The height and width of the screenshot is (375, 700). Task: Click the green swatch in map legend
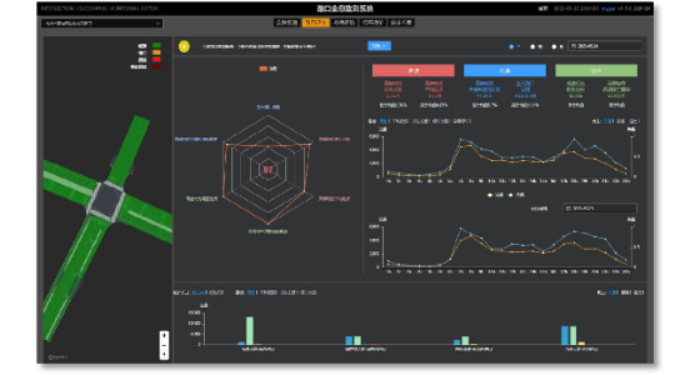(x=157, y=46)
